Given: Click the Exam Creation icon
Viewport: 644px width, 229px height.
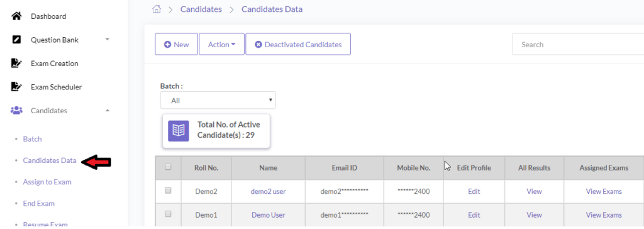Looking at the screenshot, I should coord(16,64).
